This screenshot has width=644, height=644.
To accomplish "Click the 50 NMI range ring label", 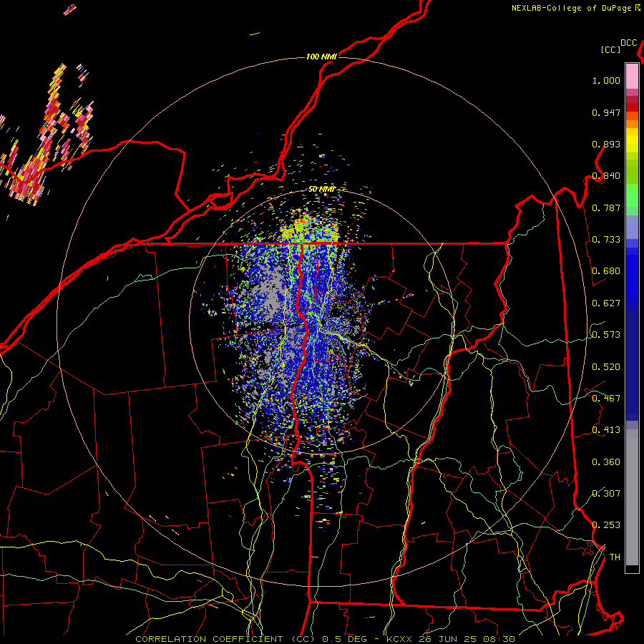I will tap(321, 189).
